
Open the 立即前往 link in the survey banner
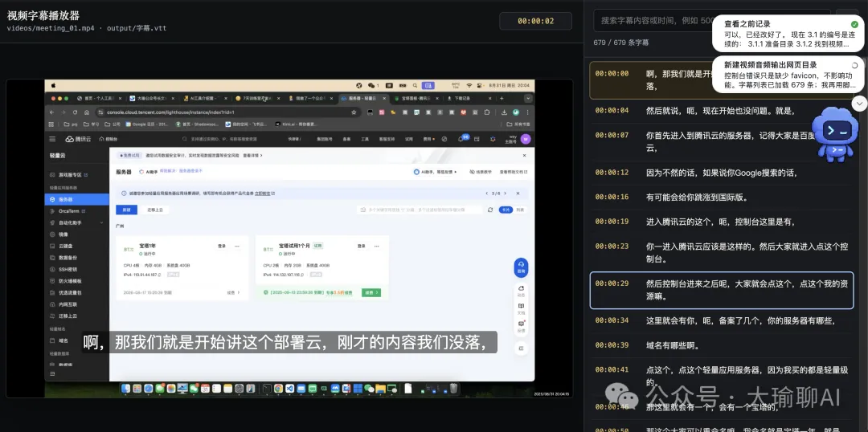[x=263, y=194]
